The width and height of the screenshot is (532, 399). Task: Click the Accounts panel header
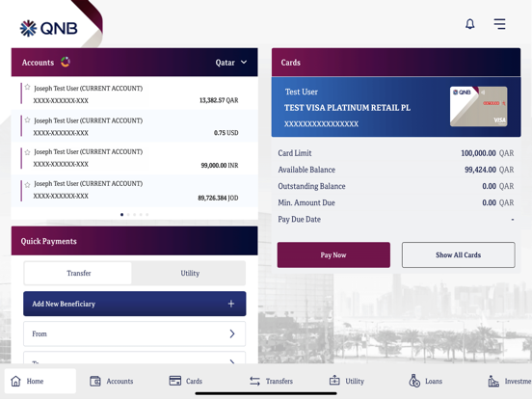pyautogui.click(x=134, y=63)
